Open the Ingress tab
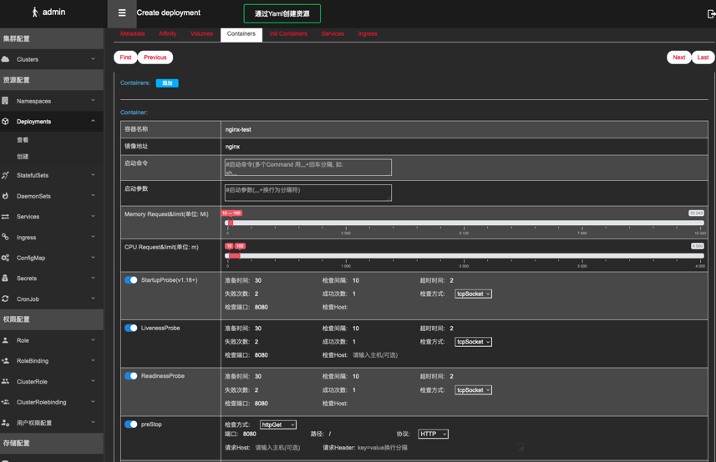The height and width of the screenshot is (462, 716). [368, 34]
